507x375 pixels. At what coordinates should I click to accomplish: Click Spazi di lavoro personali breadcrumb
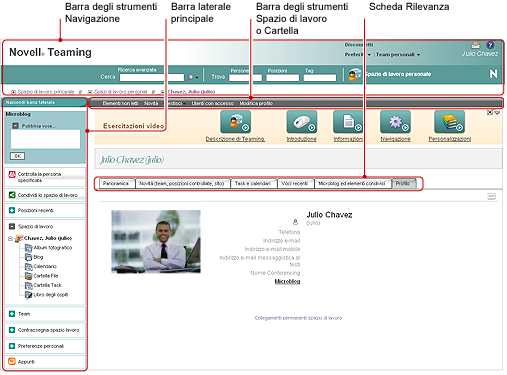[121, 92]
